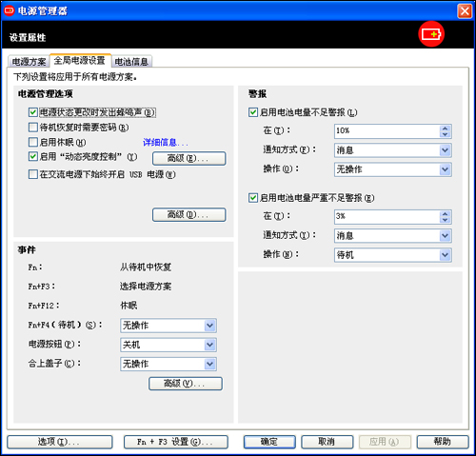Enable 待机恢复时需要密码 checkbox
Image resolution: width=476 pixels, height=456 pixels.
click(33, 128)
